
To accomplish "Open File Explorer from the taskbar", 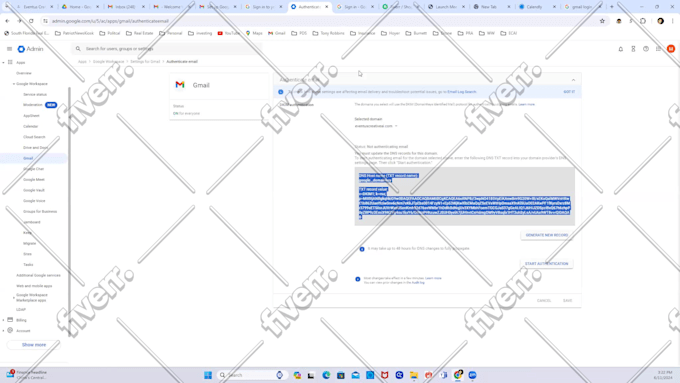I will click(414, 375).
